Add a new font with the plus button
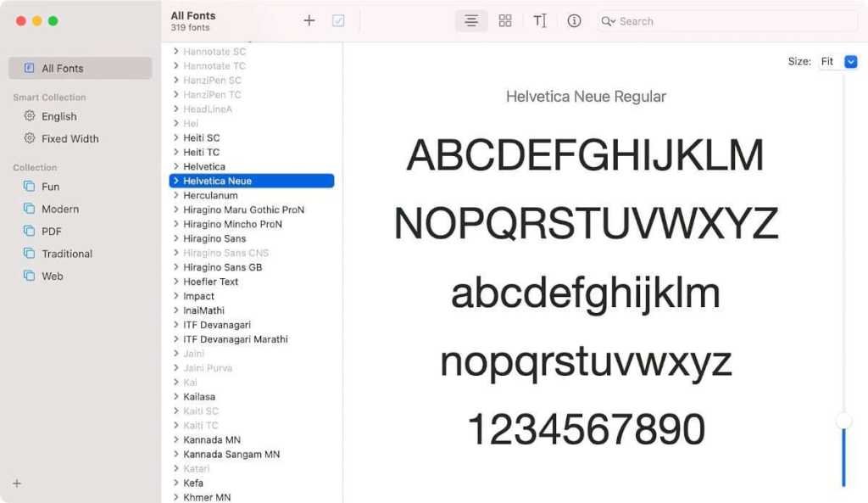Image resolution: width=868 pixels, height=503 pixels. point(309,21)
